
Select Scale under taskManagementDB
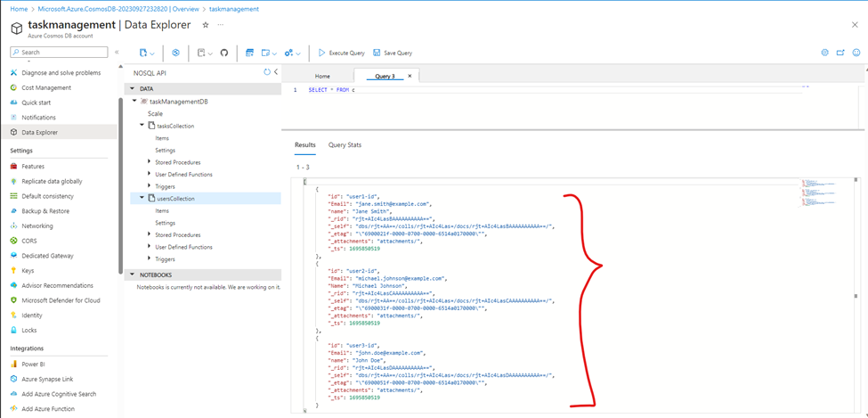coord(155,114)
